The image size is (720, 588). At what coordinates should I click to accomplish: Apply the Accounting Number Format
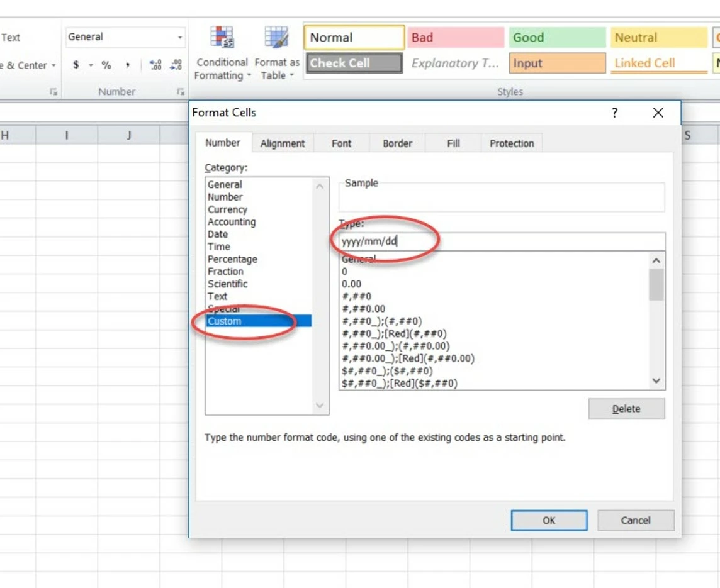tap(76, 65)
